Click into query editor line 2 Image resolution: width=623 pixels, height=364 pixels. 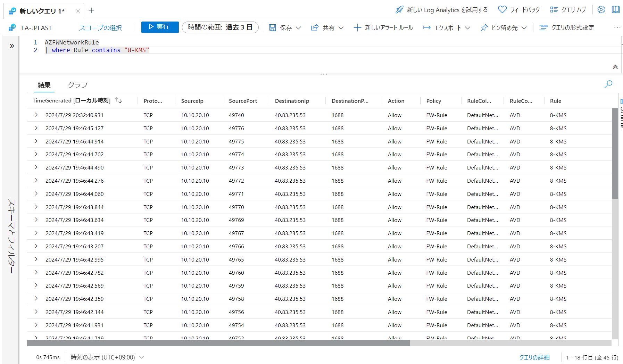coord(333,50)
